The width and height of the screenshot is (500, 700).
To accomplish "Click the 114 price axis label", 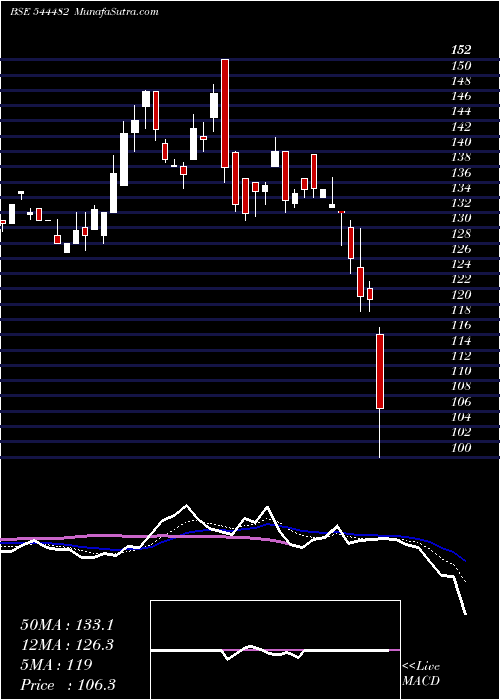I will 461,341.
